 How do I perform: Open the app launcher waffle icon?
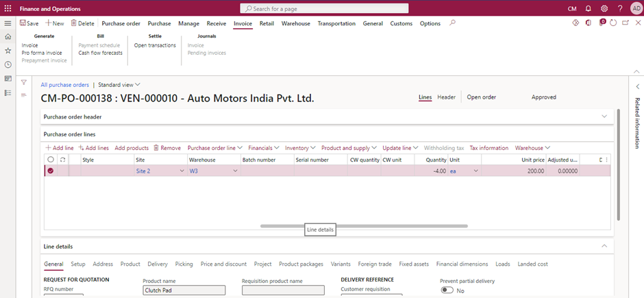(8, 9)
